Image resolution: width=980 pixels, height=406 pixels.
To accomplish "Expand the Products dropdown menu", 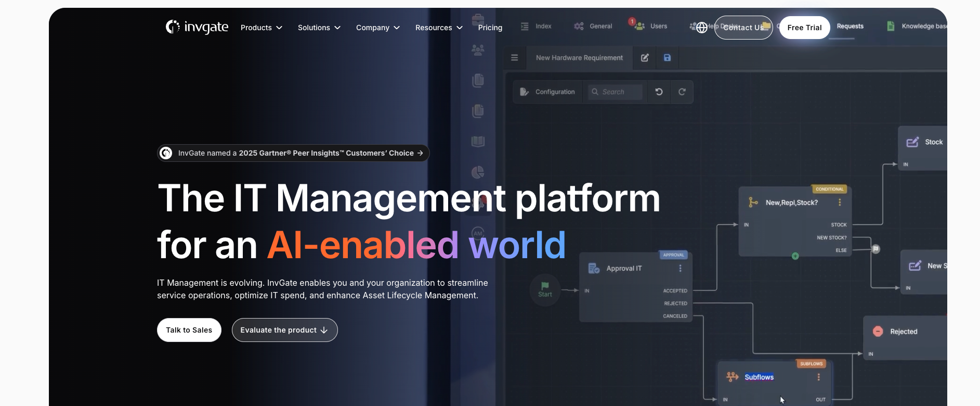I will 262,28.
